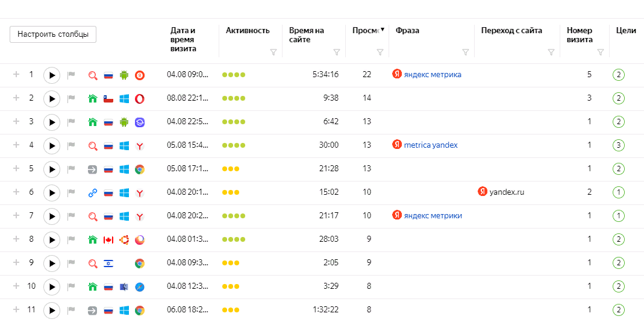
Task: Click the Android OS icon in visit 3
Action: tap(124, 122)
